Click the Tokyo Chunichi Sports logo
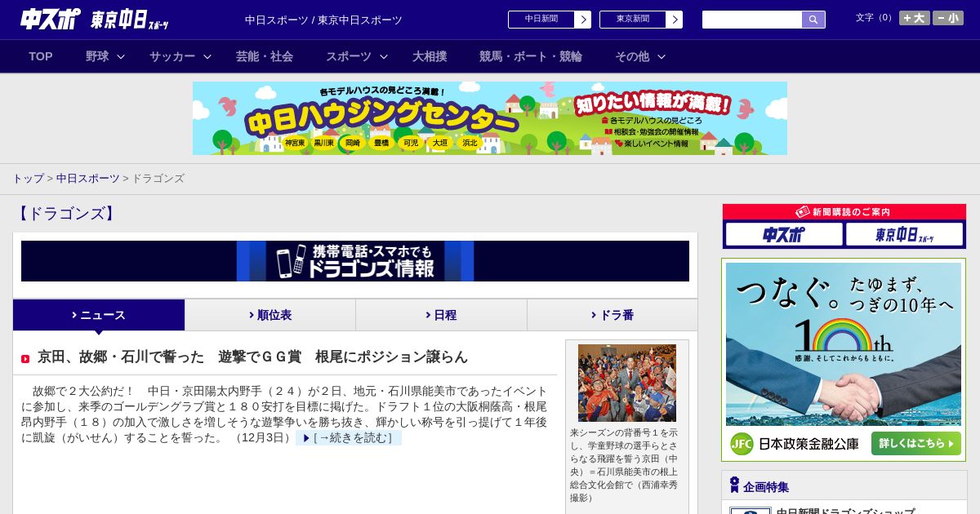The image size is (980, 514). (x=130, y=20)
